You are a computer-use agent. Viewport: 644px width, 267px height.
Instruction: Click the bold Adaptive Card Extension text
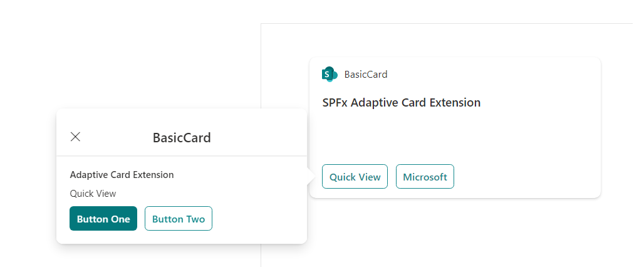[x=122, y=175]
